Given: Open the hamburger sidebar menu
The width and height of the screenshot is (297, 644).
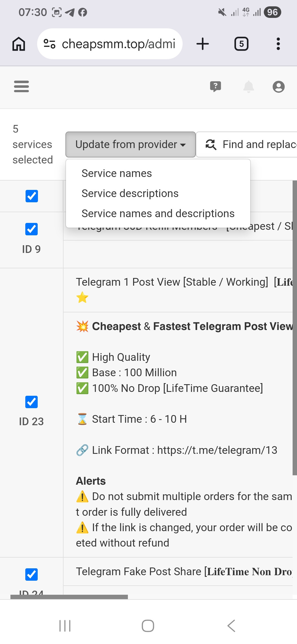Looking at the screenshot, I should (x=21, y=86).
